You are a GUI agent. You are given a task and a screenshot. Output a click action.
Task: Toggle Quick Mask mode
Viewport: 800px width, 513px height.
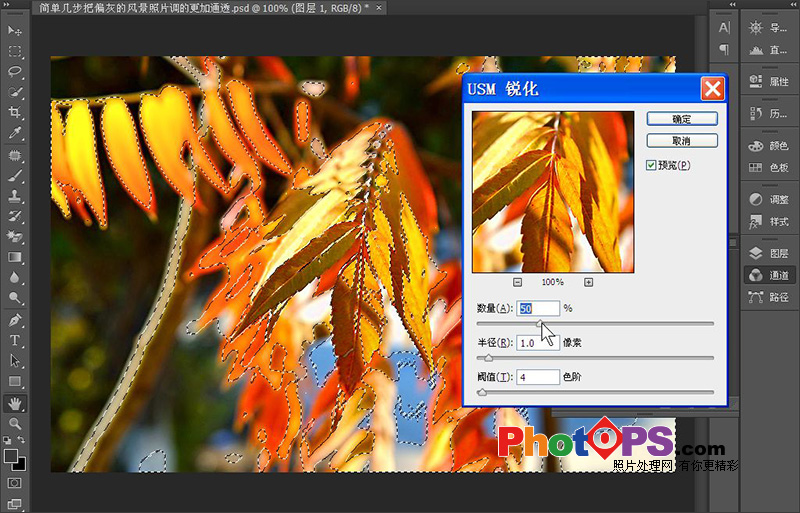click(14, 483)
